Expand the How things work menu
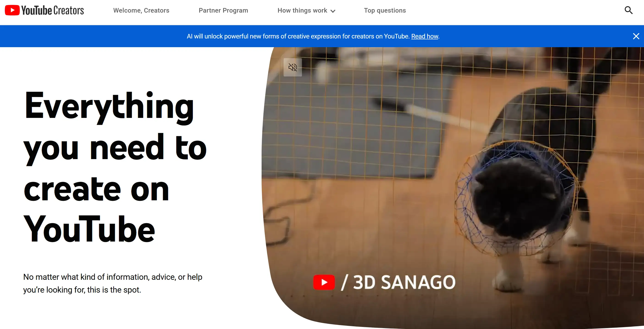The height and width of the screenshot is (329, 644). (306, 11)
